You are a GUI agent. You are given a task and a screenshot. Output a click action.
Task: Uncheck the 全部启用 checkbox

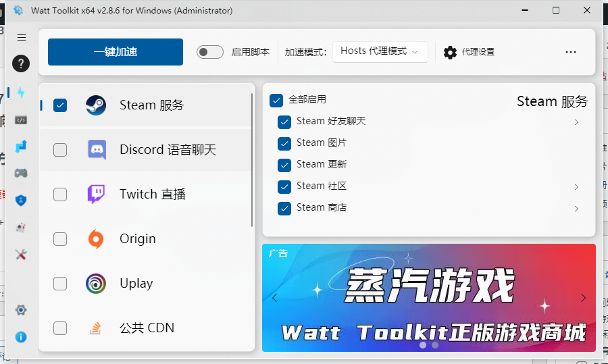[x=276, y=100]
